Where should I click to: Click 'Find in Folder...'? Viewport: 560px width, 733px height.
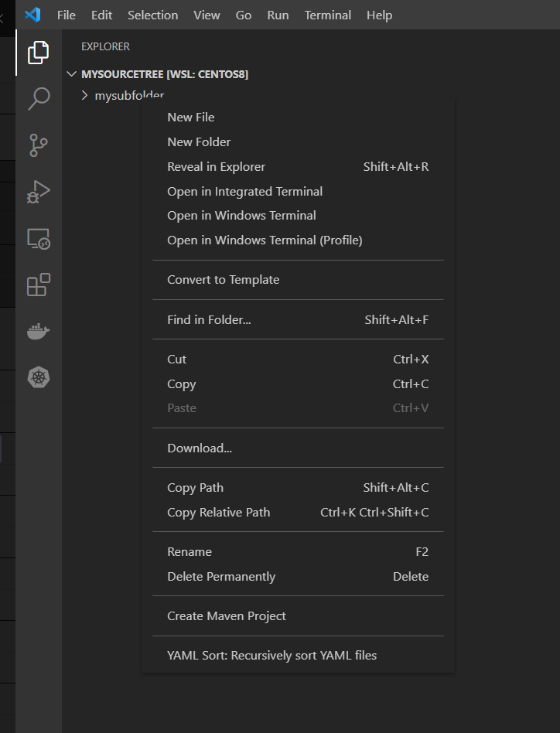pyautogui.click(x=210, y=319)
